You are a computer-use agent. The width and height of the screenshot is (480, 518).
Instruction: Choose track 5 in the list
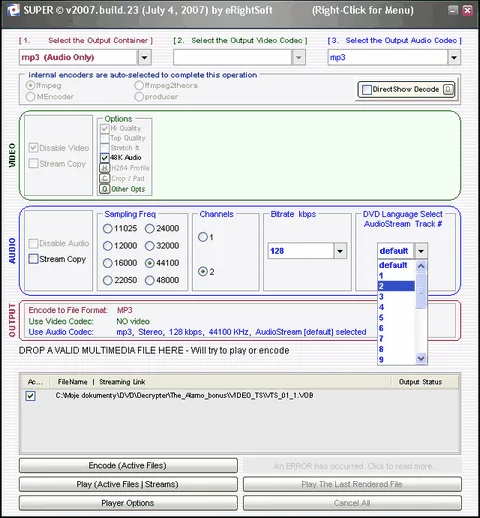tap(396, 318)
